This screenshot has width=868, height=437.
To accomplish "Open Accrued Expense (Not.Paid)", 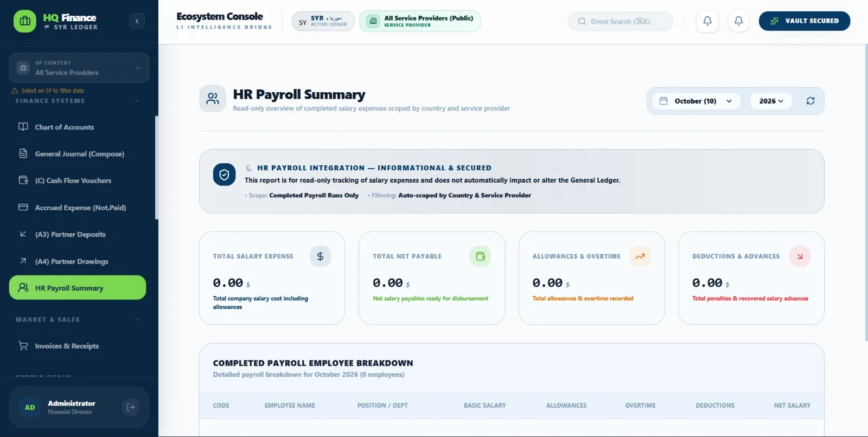I will 78,208.
